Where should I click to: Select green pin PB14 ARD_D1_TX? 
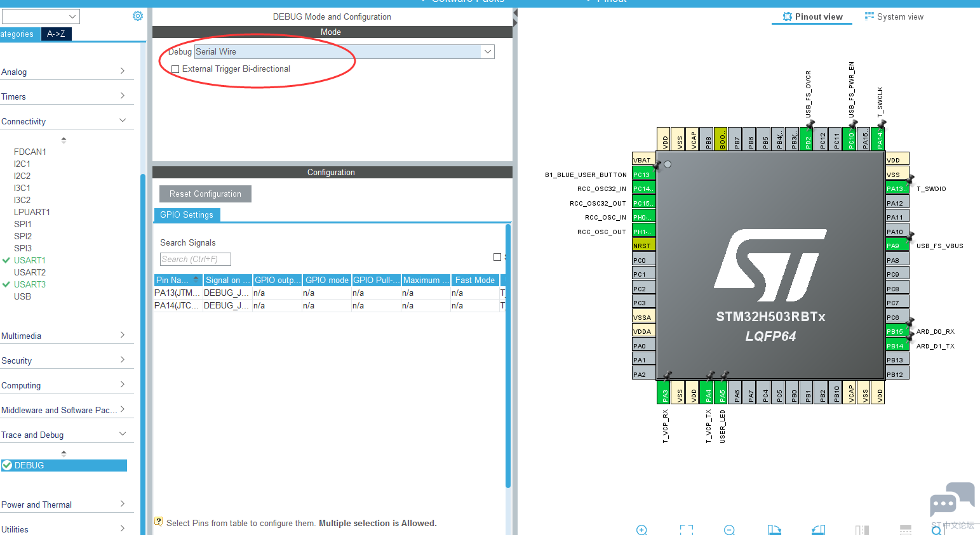[897, 346]
